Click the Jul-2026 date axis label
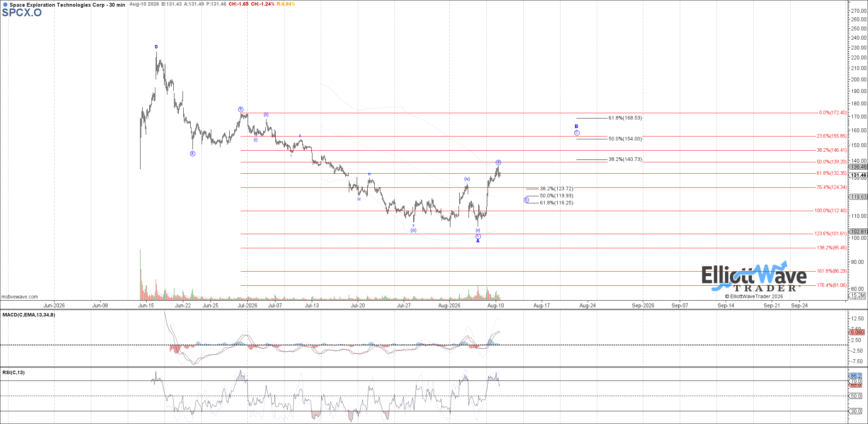The height and width of the screenshot is (424, 868). click(247, 306)
